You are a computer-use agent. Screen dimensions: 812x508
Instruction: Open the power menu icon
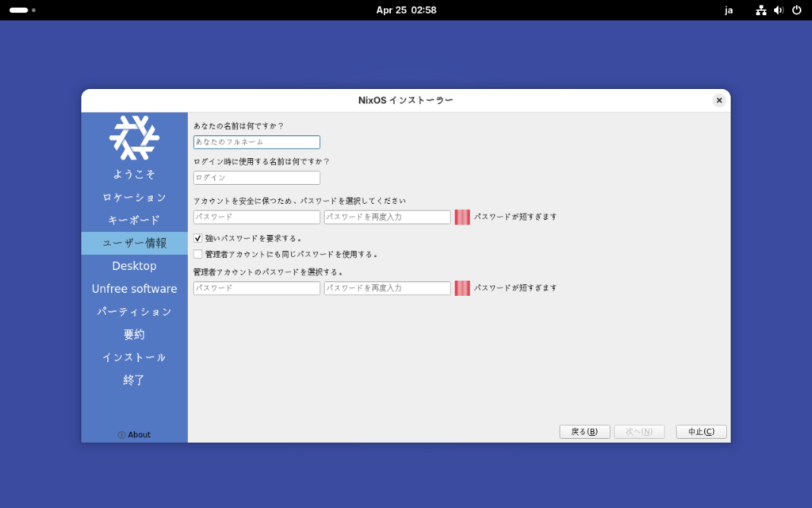click(x=796, y=10)
